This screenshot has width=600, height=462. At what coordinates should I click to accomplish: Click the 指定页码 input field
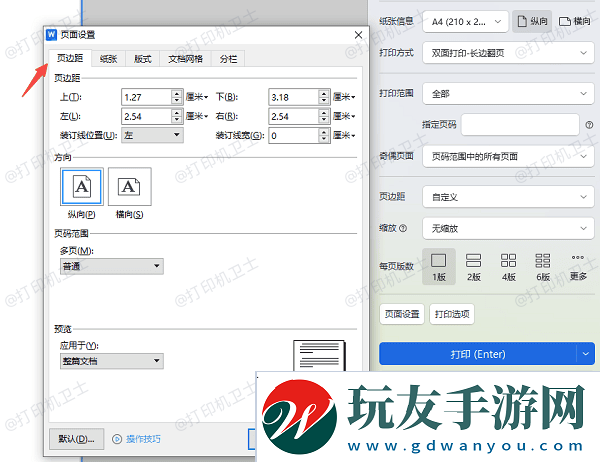click(520, 124)
